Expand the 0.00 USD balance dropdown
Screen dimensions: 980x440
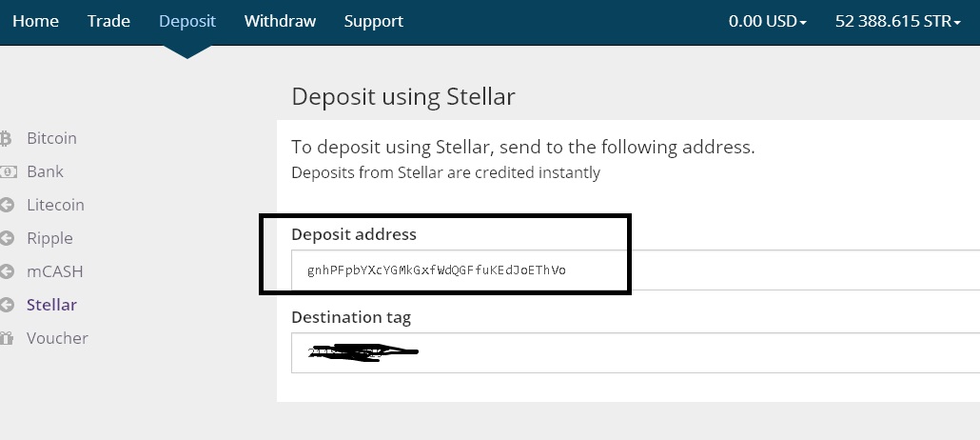click(767, 21)
